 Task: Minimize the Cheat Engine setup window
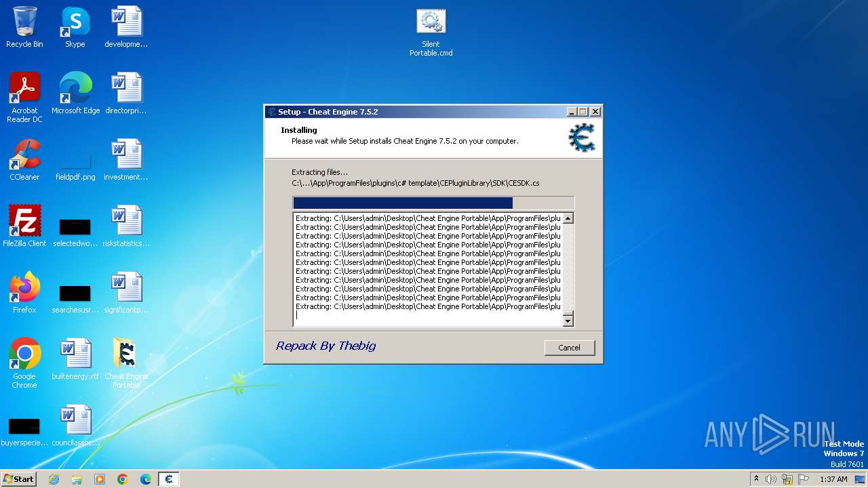pyautogui.click(x=572, y=112)
